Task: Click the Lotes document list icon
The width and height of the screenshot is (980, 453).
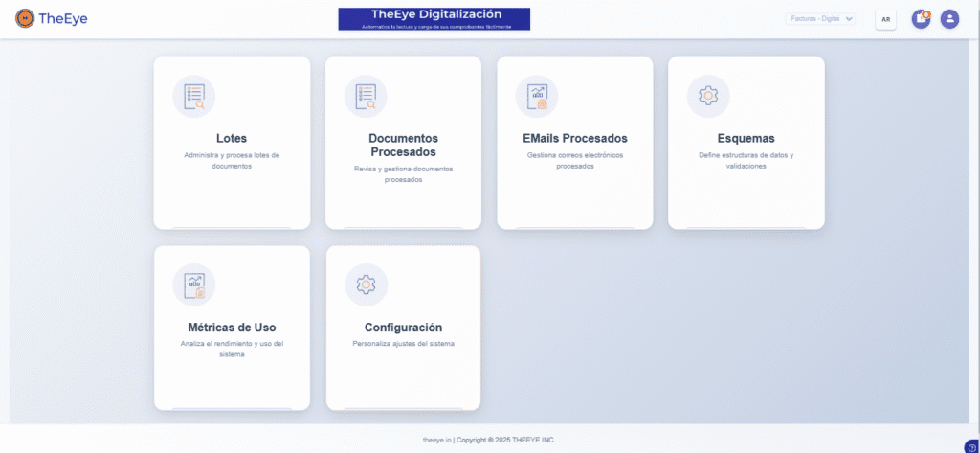Action: click(194, 96)
